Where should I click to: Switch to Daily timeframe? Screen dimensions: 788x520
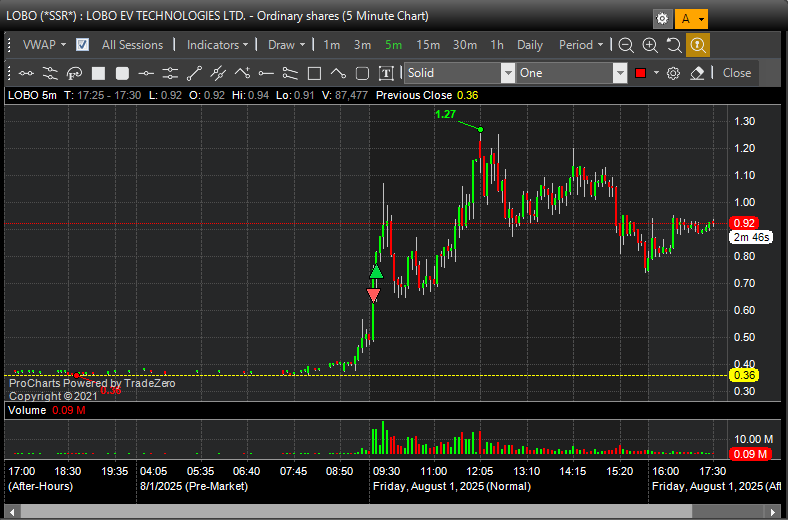click(530, 45)
